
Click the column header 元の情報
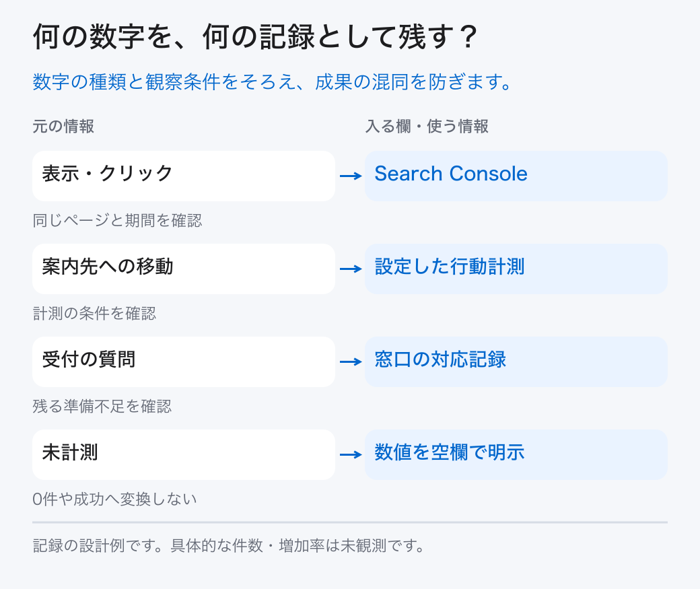tap(63, 127)
